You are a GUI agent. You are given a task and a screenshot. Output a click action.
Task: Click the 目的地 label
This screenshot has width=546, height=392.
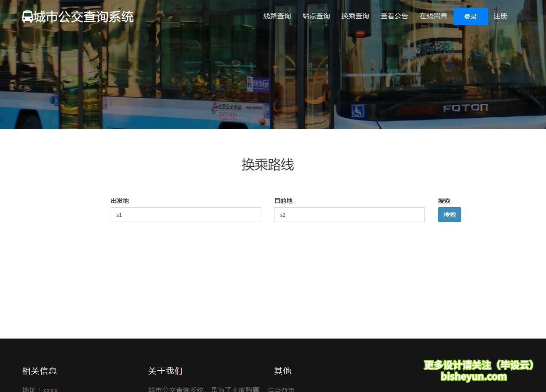pos(283,201)
